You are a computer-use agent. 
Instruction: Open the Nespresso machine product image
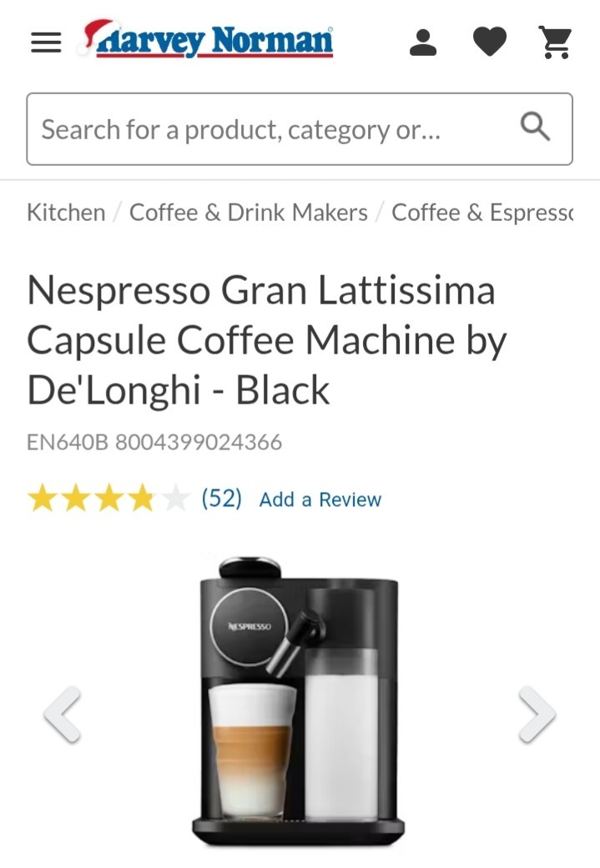point(299,701)
